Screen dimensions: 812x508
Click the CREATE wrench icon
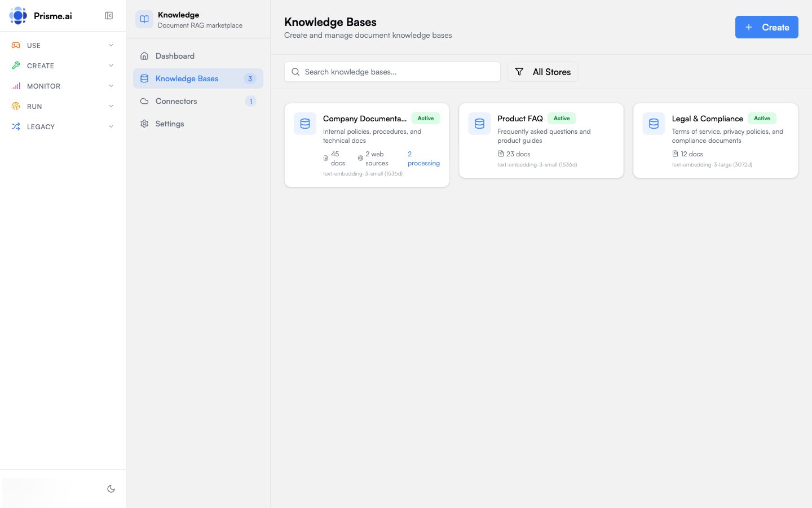16,65
